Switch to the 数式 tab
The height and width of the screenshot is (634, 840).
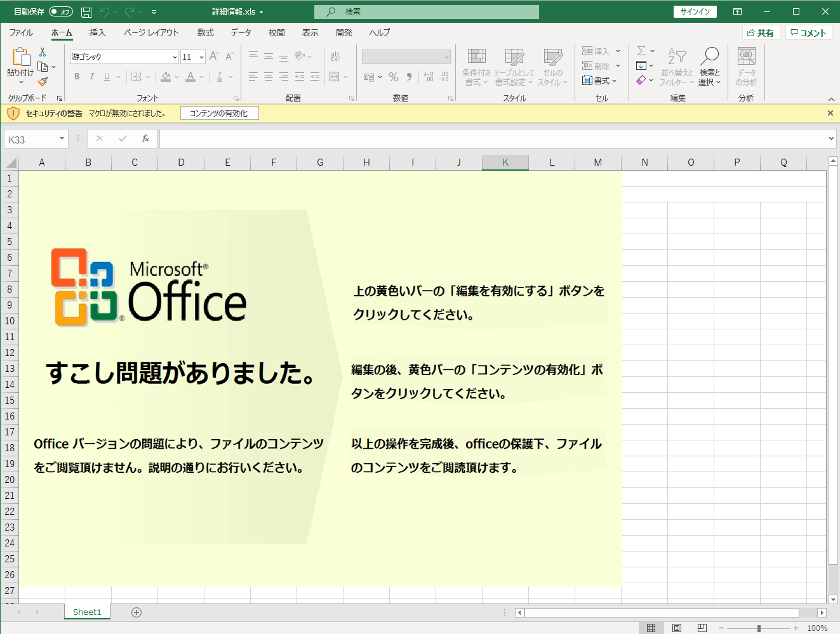(205, 33)
